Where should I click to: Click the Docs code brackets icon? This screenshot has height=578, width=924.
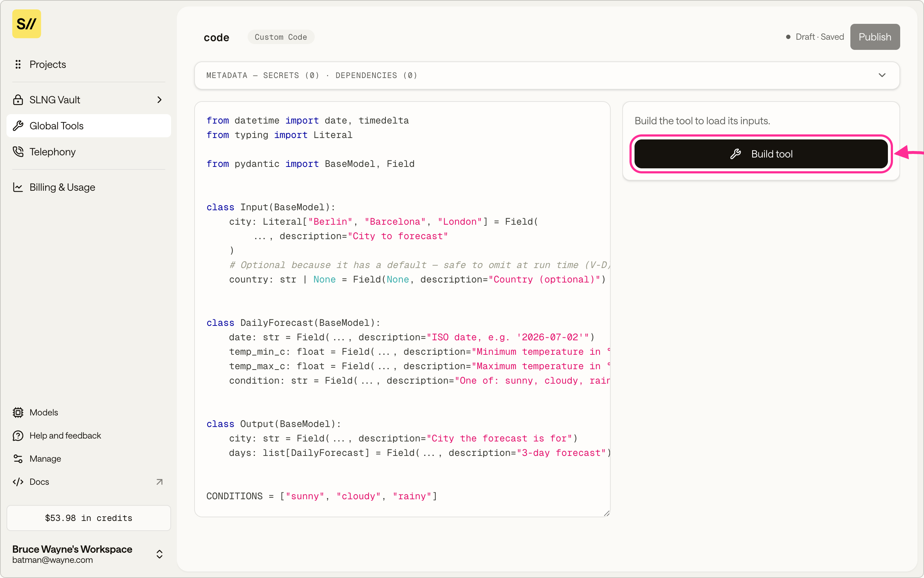point(18,482)
